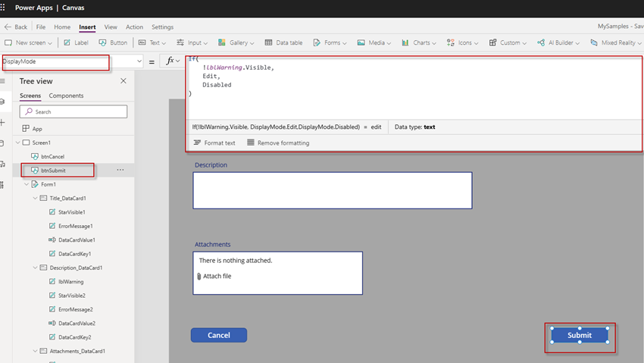The width and height of the screenshot is (644, 363).
Task: Select DataCardValue1 in the tree
Action: pyautogui.click(x=77, y=239)
